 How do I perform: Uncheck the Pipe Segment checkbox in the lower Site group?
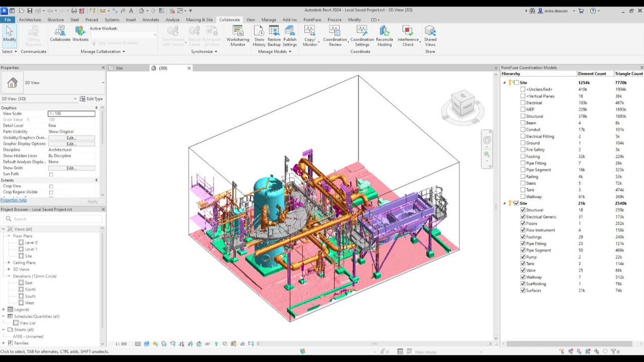pyautogui.click(x=523, y=250)
